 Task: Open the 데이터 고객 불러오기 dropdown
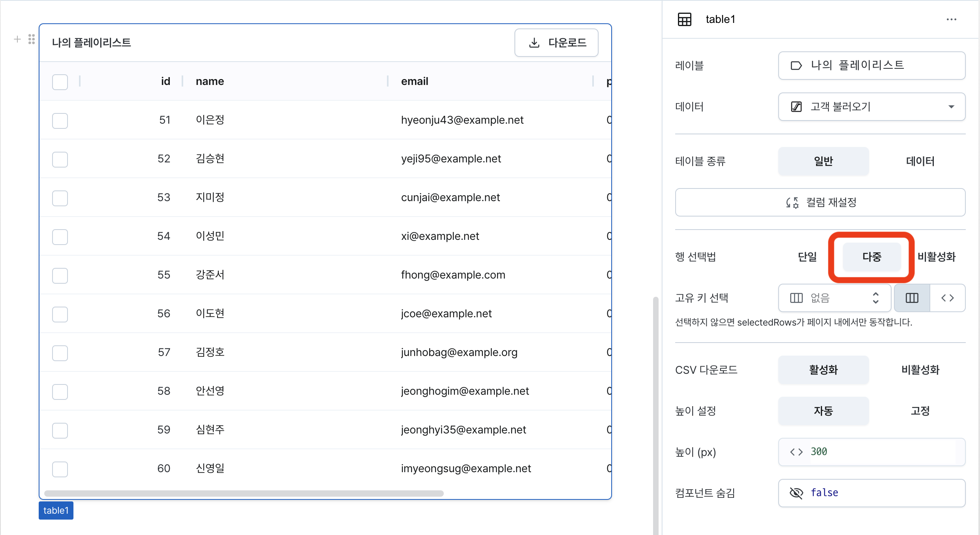871,107
